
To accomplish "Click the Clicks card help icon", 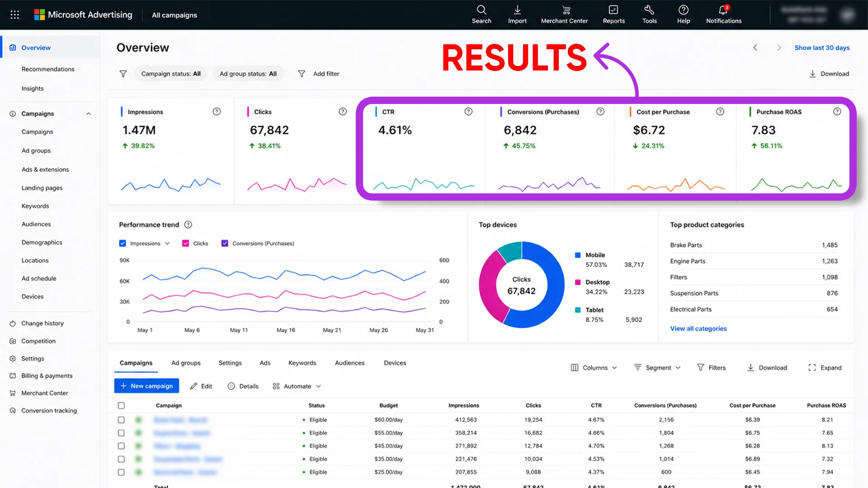I will (x=343, y=112).
